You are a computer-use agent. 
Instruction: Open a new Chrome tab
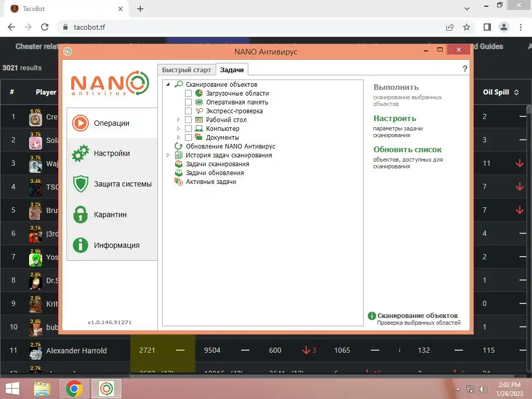140,9
